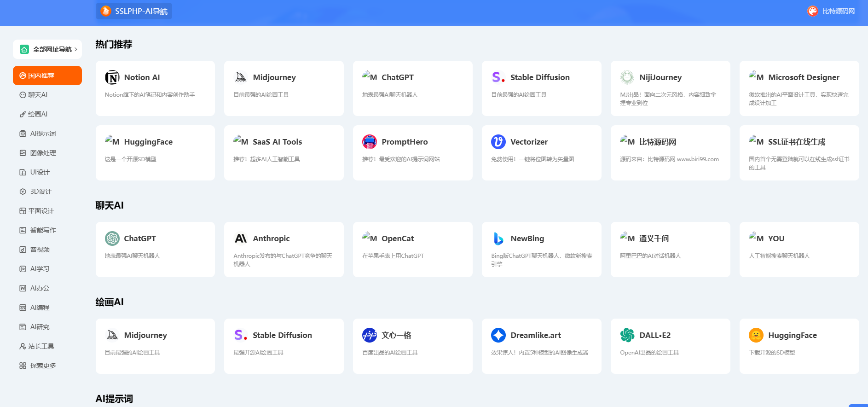Viewport: 868px width, 407px height.
Task: Click the Anthropic logo icon
Action: click(241, 238)
